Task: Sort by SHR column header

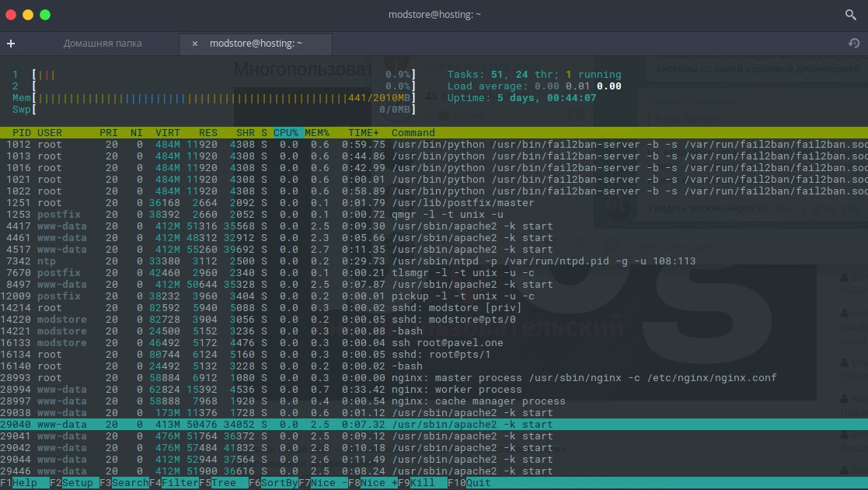Action: click(x=246, y=133)
